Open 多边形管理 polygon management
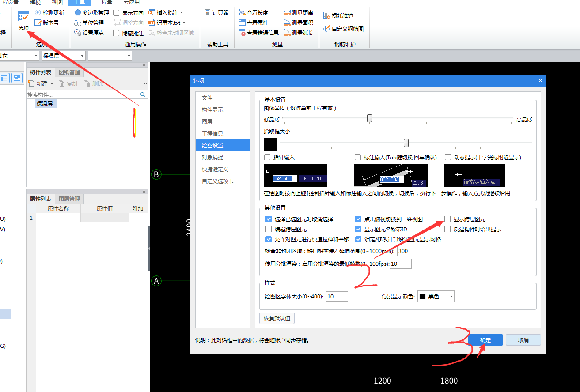This screenshot has height=392, width=580. click(x=91, y=13)
